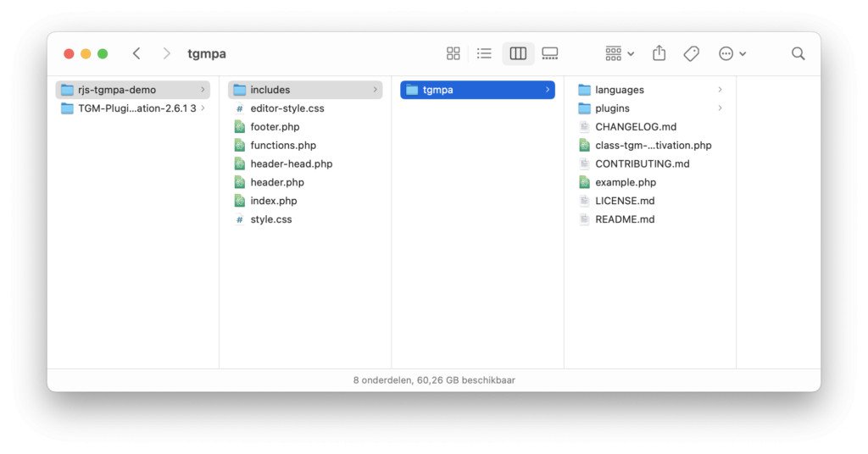Select the rjs-tgmpa-demo folder

point(117,90)
